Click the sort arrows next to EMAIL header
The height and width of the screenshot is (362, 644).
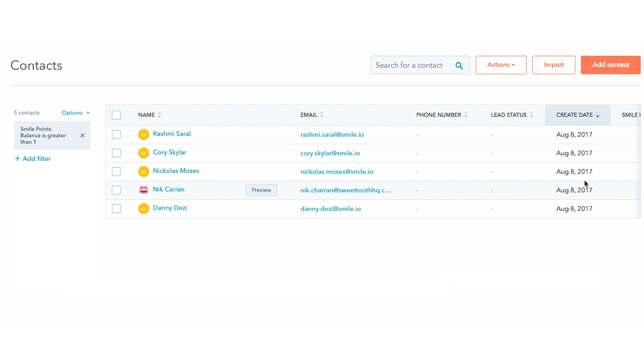(322, 115)
